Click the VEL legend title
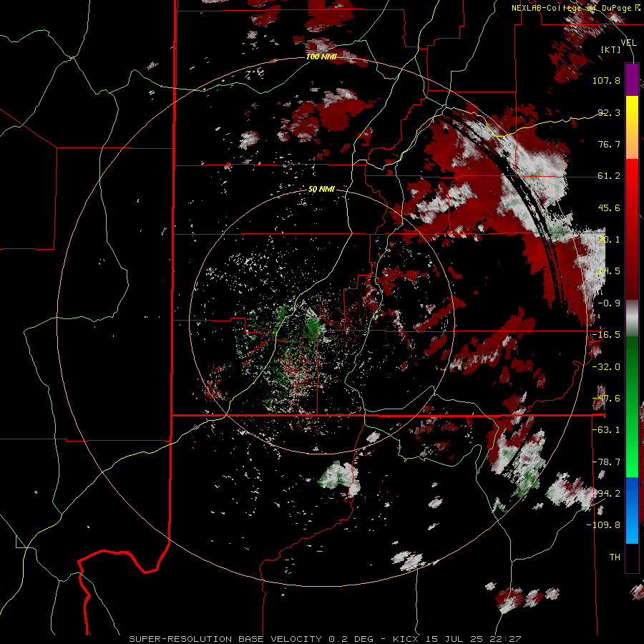This screenshot has height=644, width=644. click(628, 42)
